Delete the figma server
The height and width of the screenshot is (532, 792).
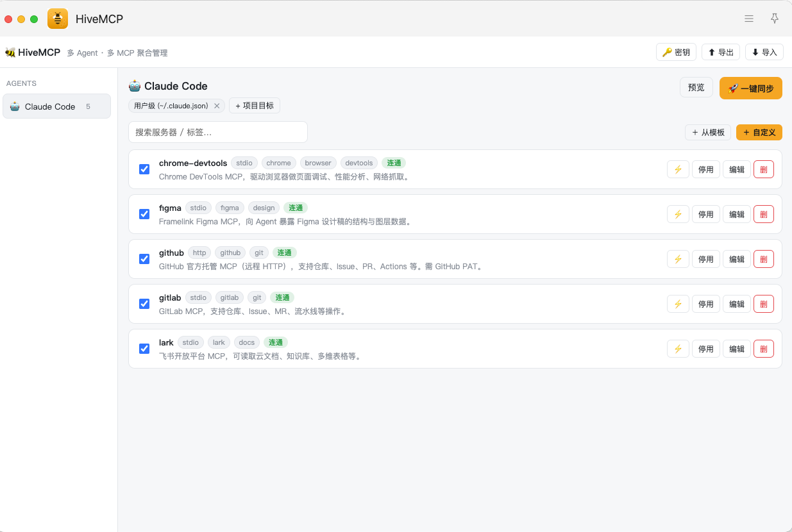click(x=764, y=214)
